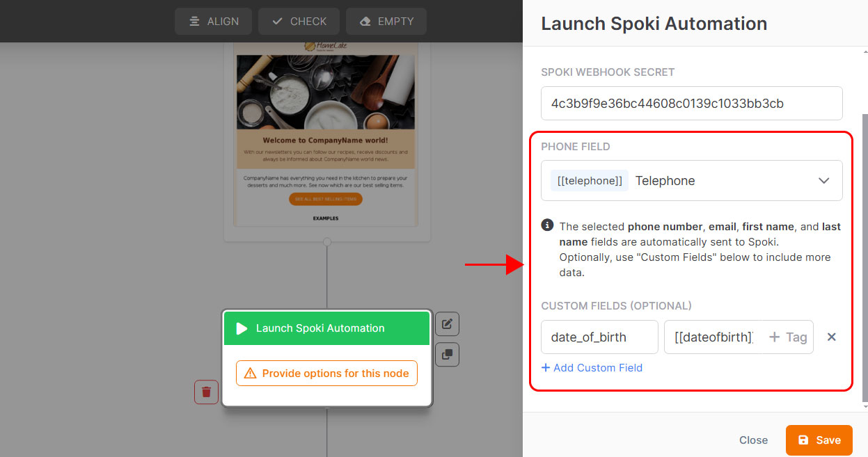
Task: Click the Close button in the panel
Action: pyautogui.click(x=753, y=440)
